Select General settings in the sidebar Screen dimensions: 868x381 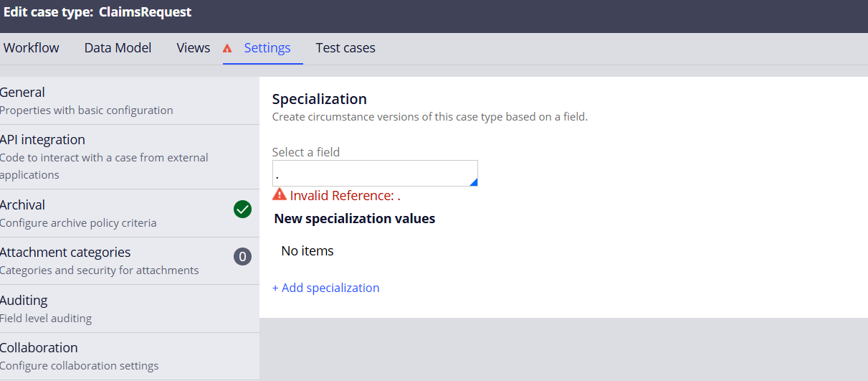(x=86, y=100)
